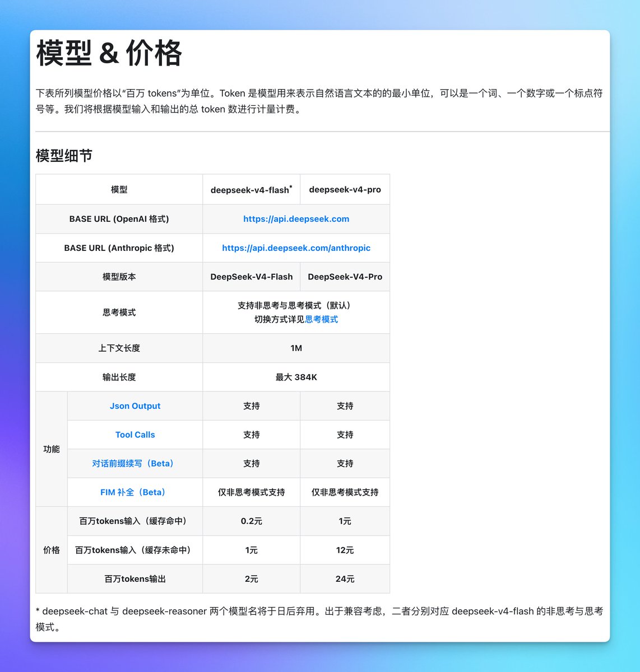
Task: Click 支持 for 对话前缀续写 under flash
Action: (252, 464)
